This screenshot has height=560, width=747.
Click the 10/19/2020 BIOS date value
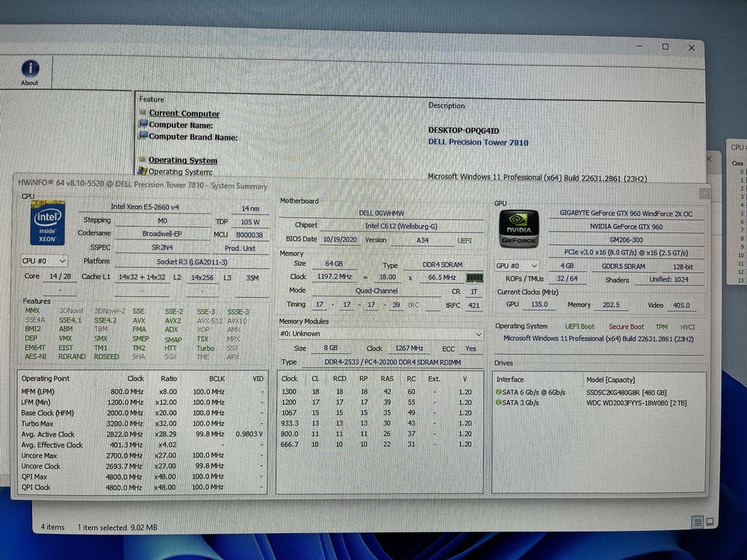(x=340, y=240)
